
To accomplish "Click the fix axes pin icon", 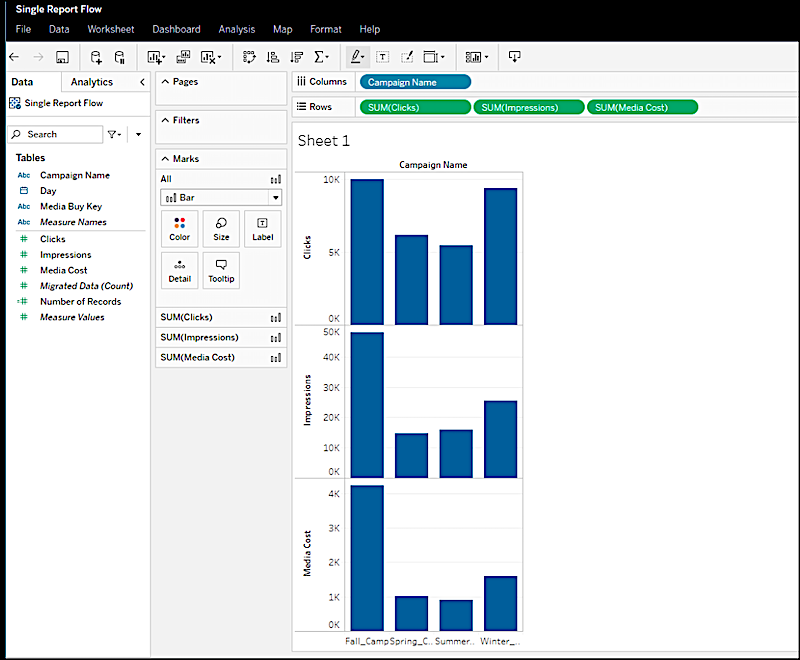I will [407, 57].
